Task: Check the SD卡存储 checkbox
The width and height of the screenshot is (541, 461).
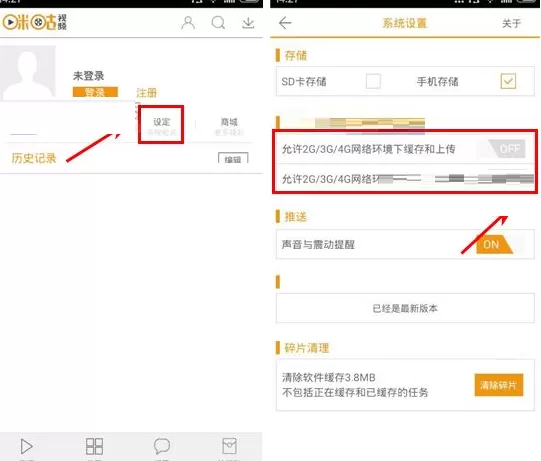Action: [x=373, y=81]
